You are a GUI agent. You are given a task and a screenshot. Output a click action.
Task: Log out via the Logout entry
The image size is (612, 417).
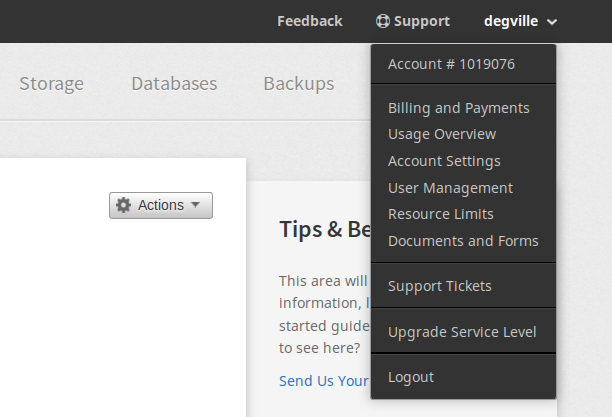point(411,378)
